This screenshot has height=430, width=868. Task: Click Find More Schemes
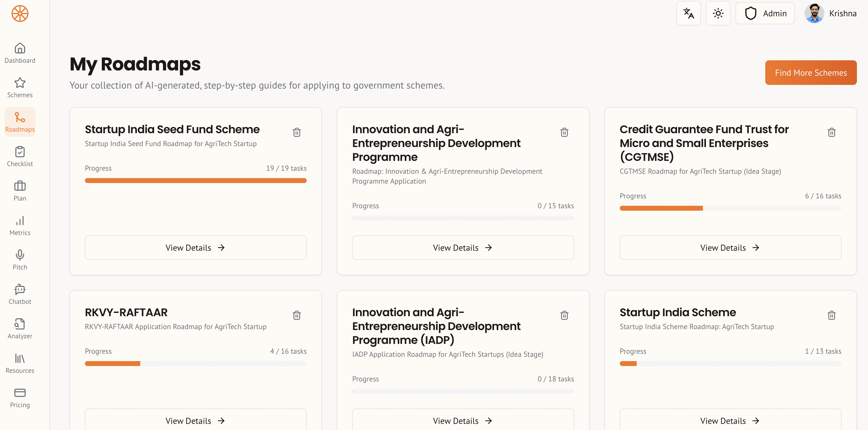[811, 73]
